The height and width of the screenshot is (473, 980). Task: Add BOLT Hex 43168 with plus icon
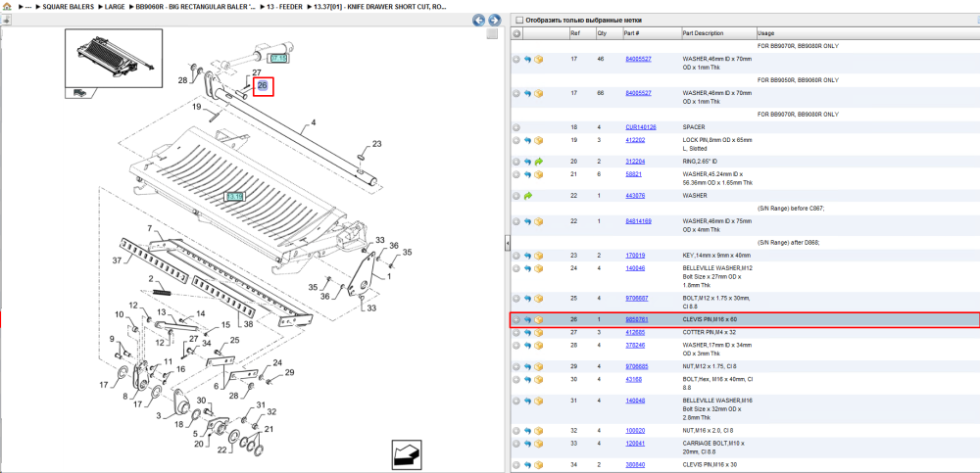pos(516,379)
